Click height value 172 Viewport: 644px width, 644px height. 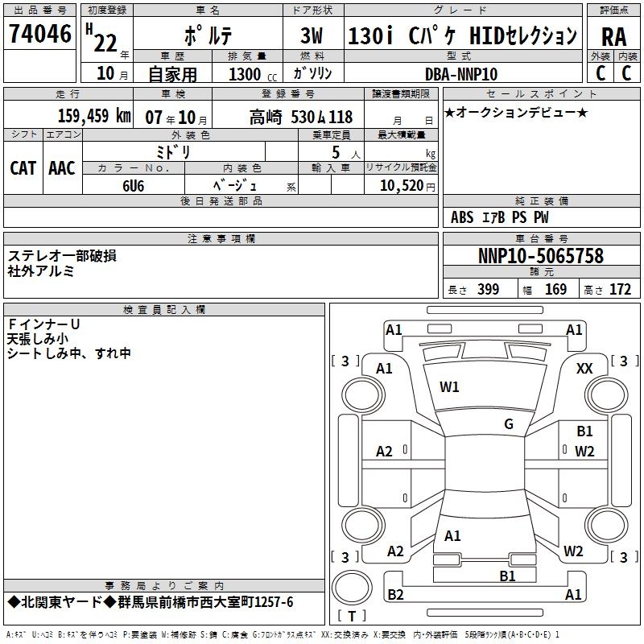pyautogui.click(x=620, y=289)
